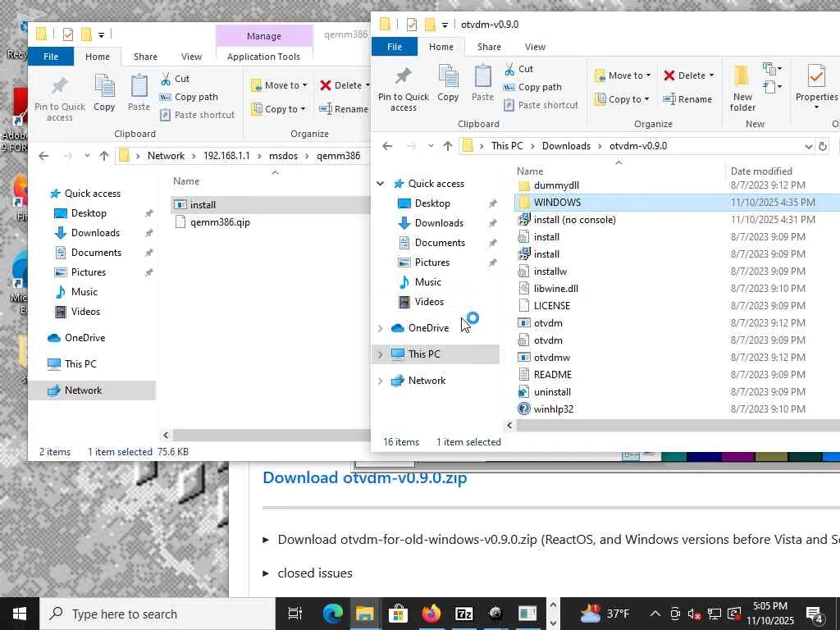Open Delete dropdown arrow in otvdm window
The height and width of the screenshot is (630, 840).
click(711, 75)
